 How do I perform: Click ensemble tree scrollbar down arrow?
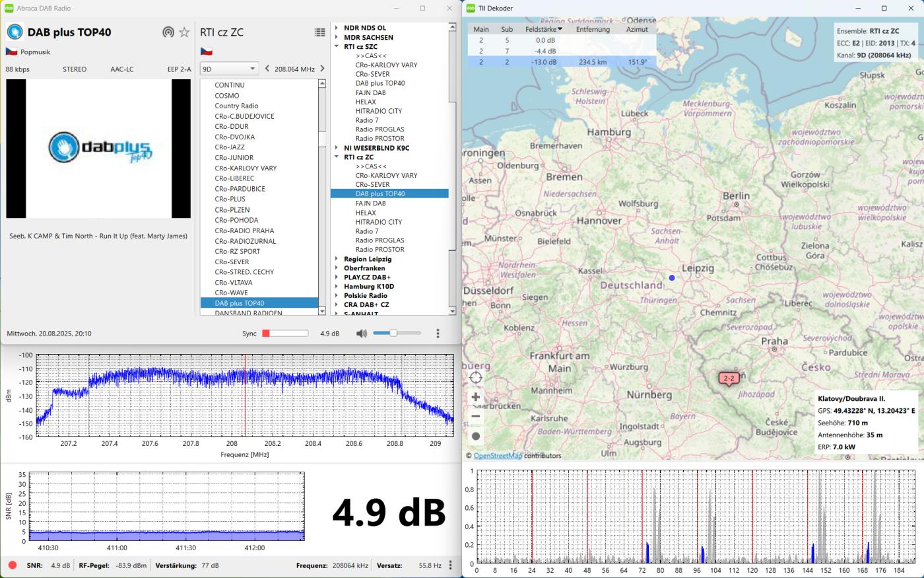tap(452, 310)
